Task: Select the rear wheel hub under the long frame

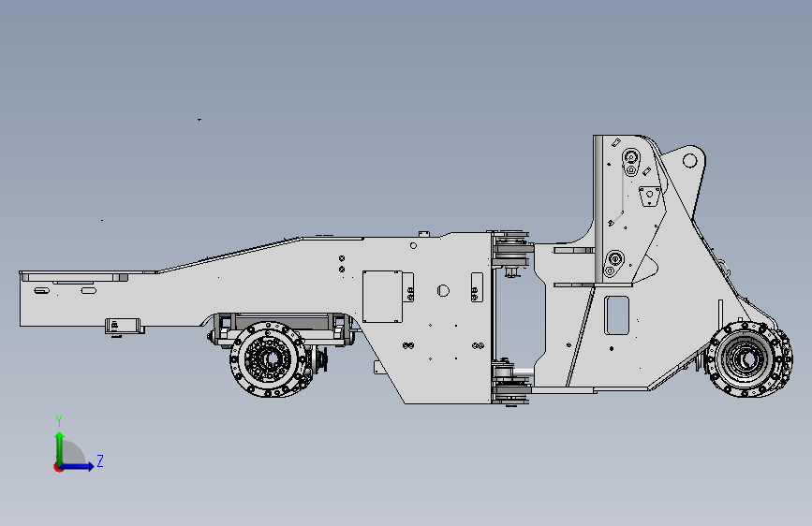Action: [x=269, y=358]
